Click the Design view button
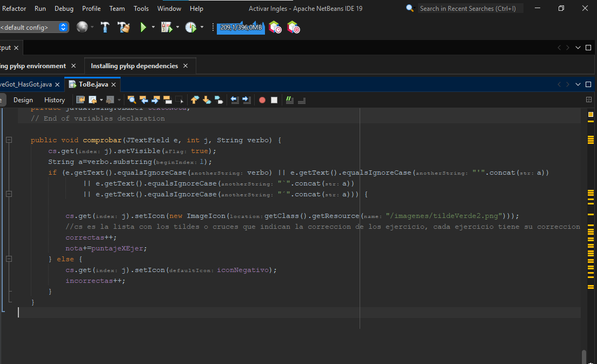 [x=23, y=100]
